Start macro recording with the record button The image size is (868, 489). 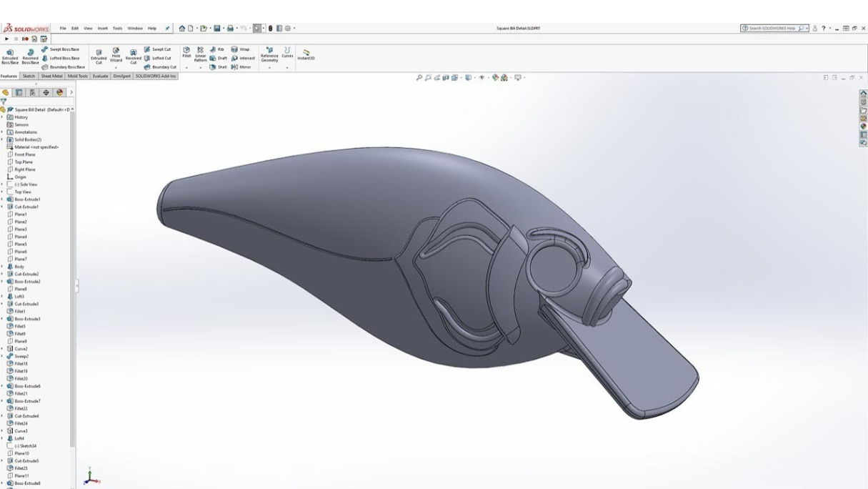tap(26, 39)
